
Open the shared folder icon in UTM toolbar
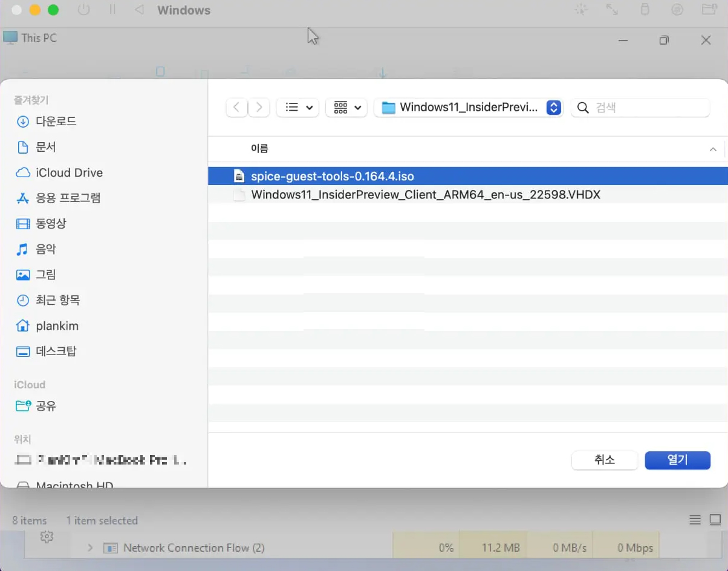709,10
